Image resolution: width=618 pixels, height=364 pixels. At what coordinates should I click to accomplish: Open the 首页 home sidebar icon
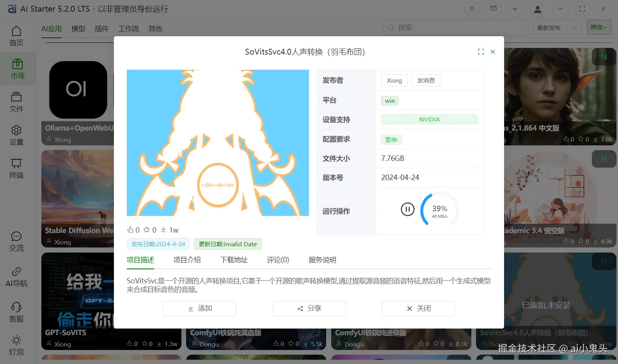tap(16, 36)
